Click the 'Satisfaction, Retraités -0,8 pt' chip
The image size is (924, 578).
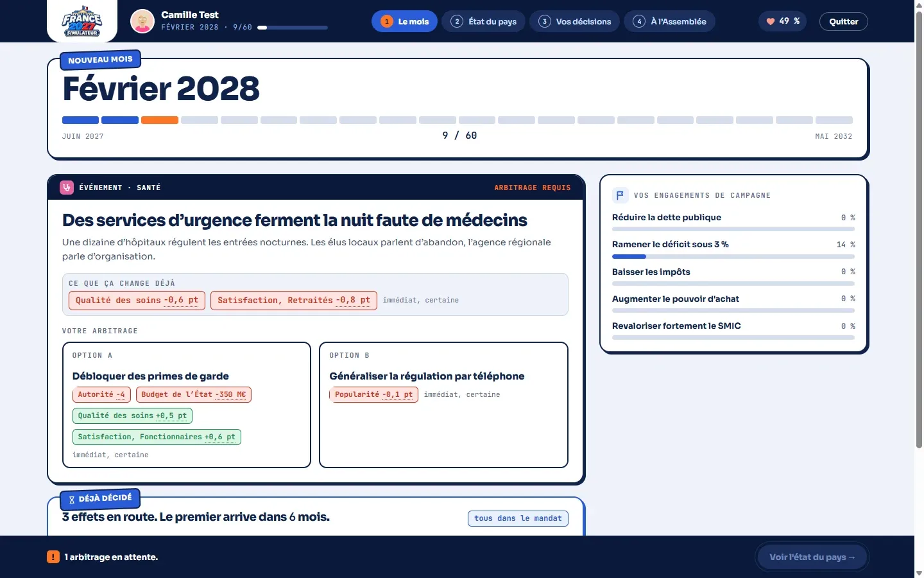point(294,301)
